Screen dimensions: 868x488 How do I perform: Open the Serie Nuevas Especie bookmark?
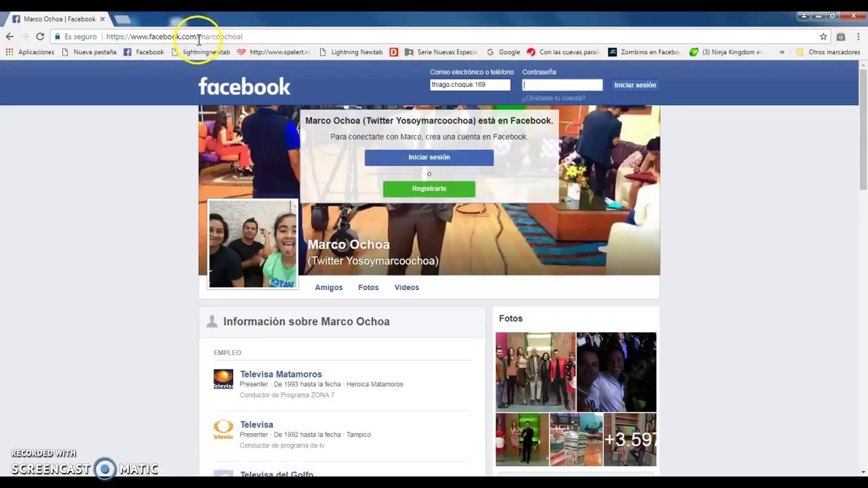tap(441, 52)
